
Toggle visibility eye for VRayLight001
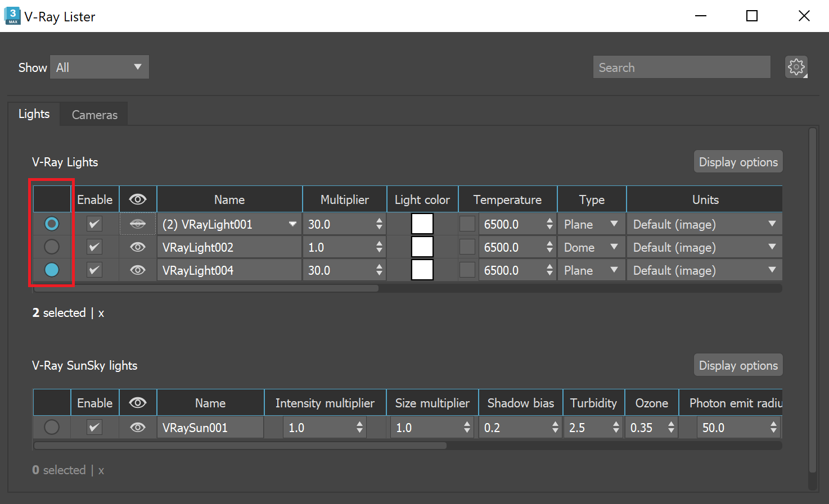138,224
